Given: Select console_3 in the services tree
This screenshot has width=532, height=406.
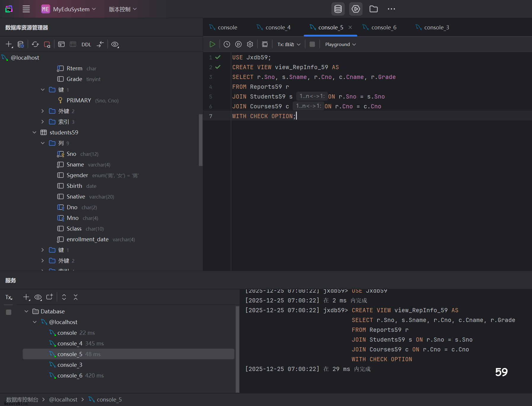Looking at the screenshot, I should 70,365.
